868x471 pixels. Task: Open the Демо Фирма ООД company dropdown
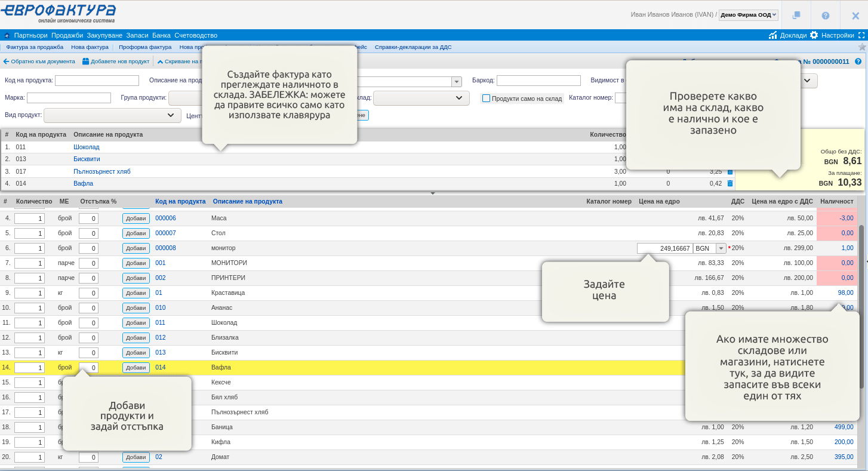[748, 15]
